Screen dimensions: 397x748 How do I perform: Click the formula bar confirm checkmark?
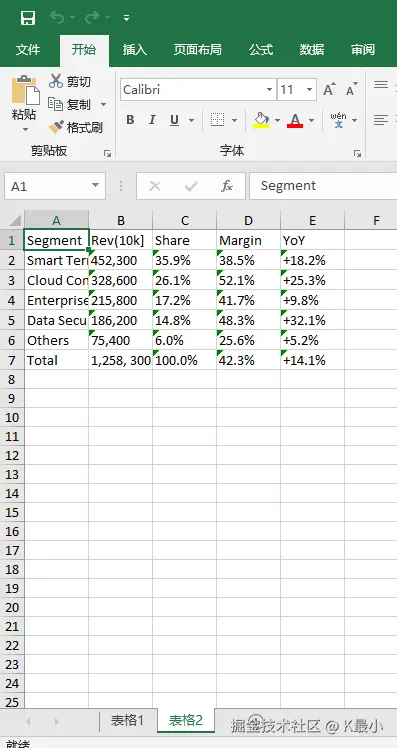[x=191, y=186]
